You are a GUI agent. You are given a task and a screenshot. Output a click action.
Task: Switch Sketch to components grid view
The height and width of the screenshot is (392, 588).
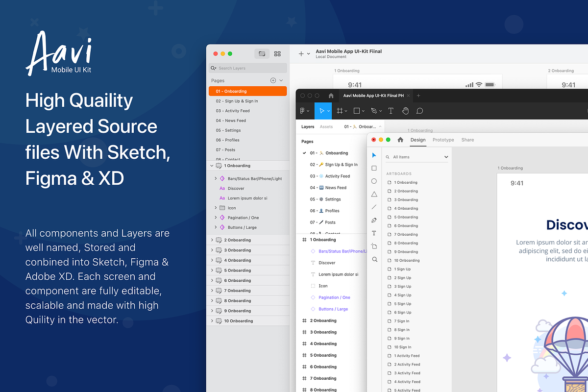277,54
